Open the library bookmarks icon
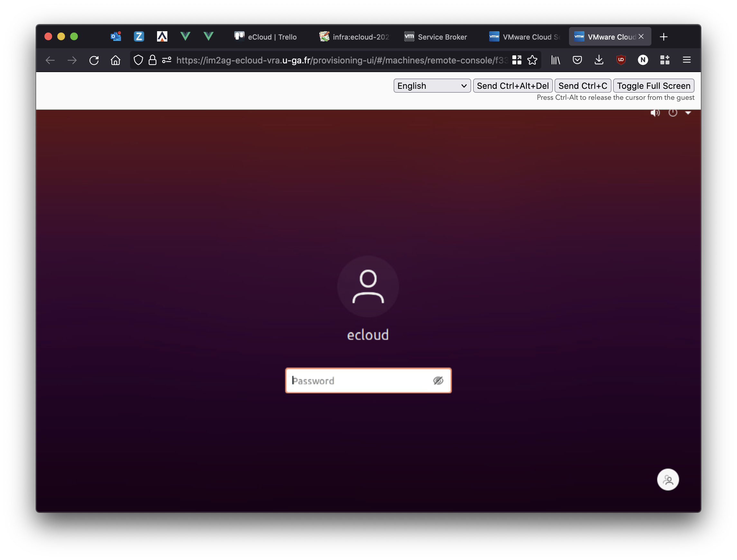Screen dimensions: 737x560 point(555,60)
